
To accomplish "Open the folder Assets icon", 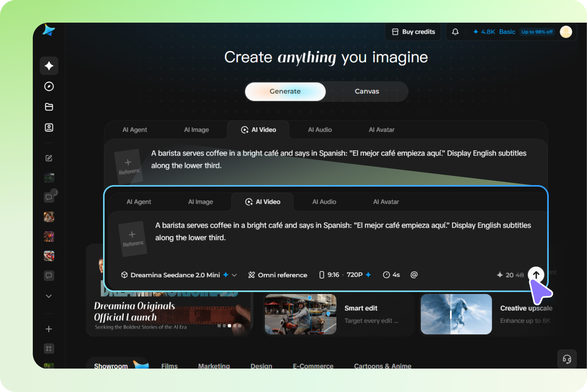I will pyautogui.click(x=49, y=107).
